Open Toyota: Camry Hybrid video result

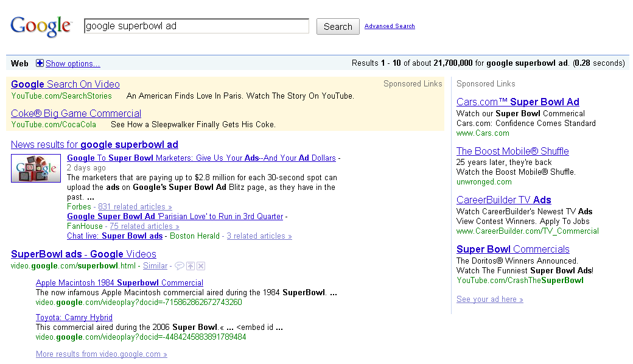point(74,317)
